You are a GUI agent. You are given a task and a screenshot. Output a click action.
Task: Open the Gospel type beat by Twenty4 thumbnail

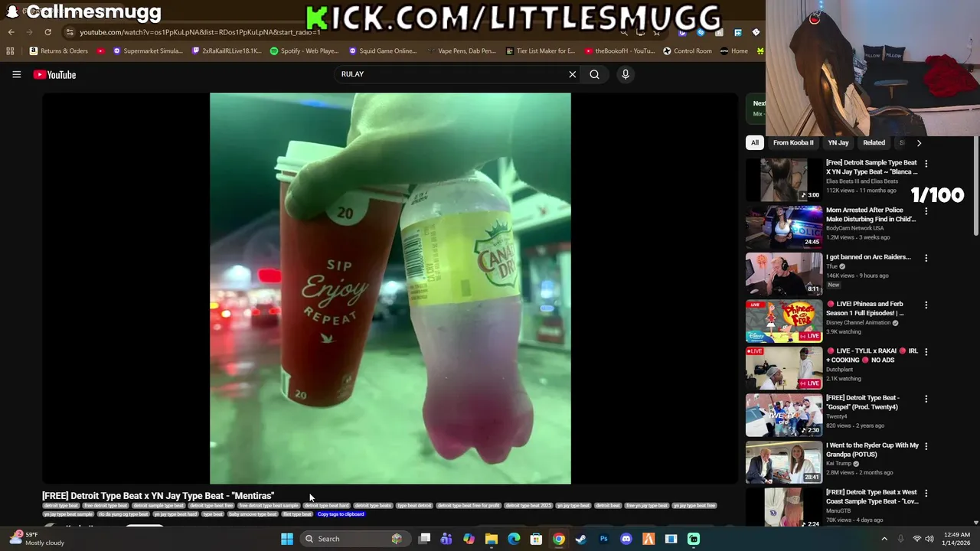pos(784,415)
